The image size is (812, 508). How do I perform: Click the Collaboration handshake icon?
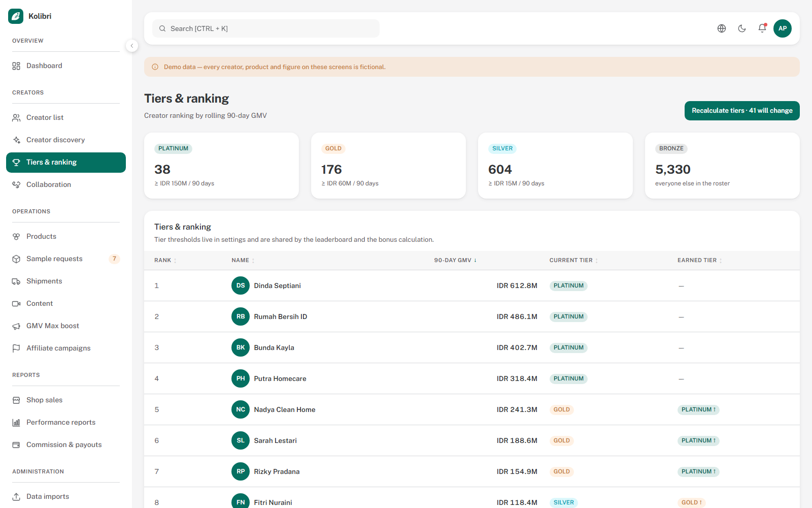16,185
